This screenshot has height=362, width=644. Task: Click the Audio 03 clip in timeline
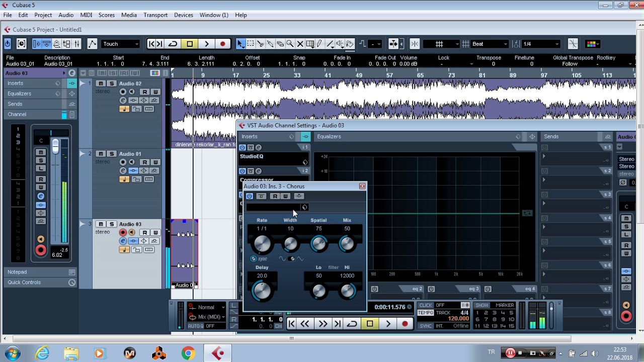[x=185, y=254]
